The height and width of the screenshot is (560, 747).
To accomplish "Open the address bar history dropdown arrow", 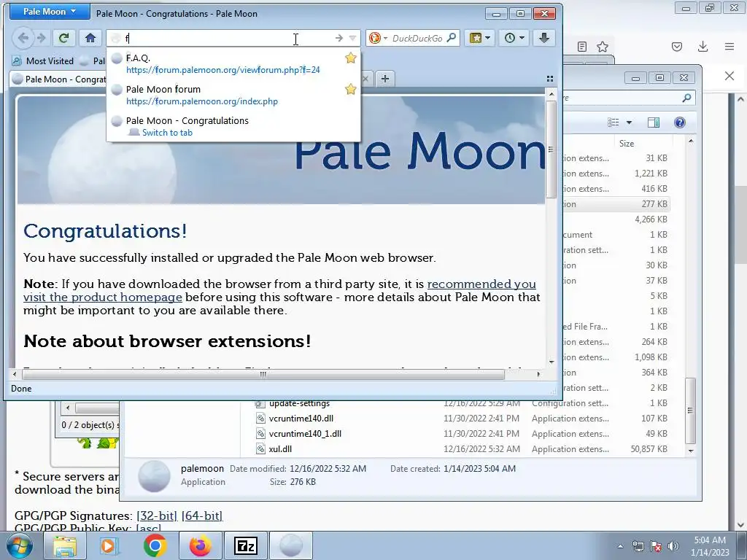I will point(352,38).
